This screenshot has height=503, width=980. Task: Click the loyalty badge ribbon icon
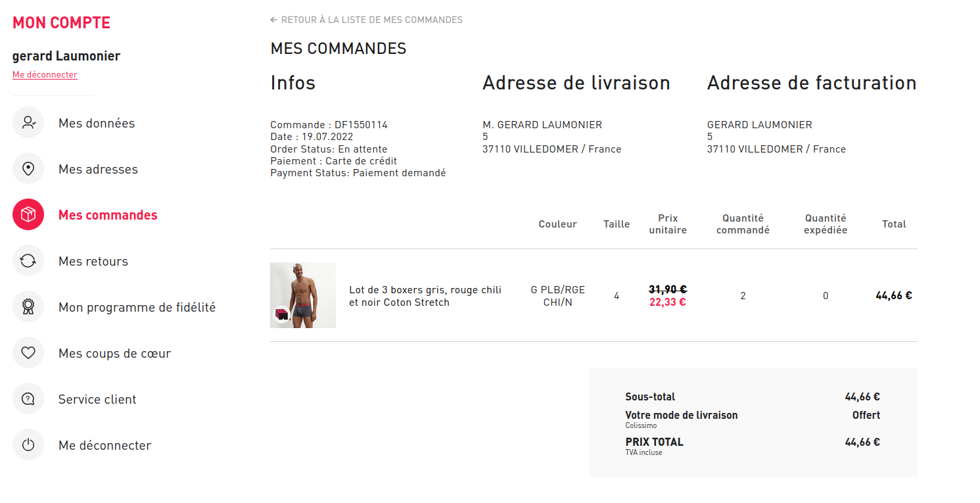click(28, 307)
